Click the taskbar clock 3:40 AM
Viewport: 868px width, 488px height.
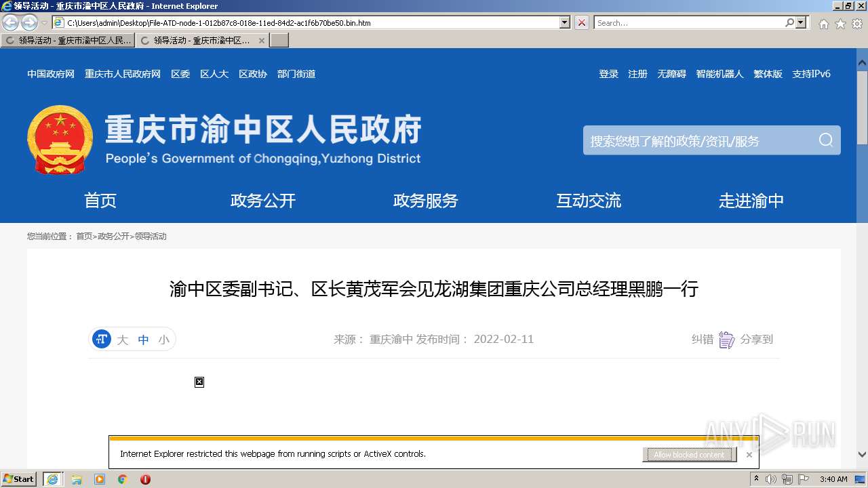833,479
